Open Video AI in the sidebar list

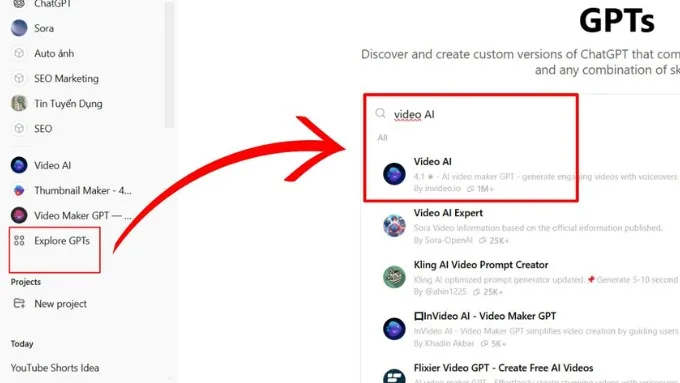click(52, 165)
